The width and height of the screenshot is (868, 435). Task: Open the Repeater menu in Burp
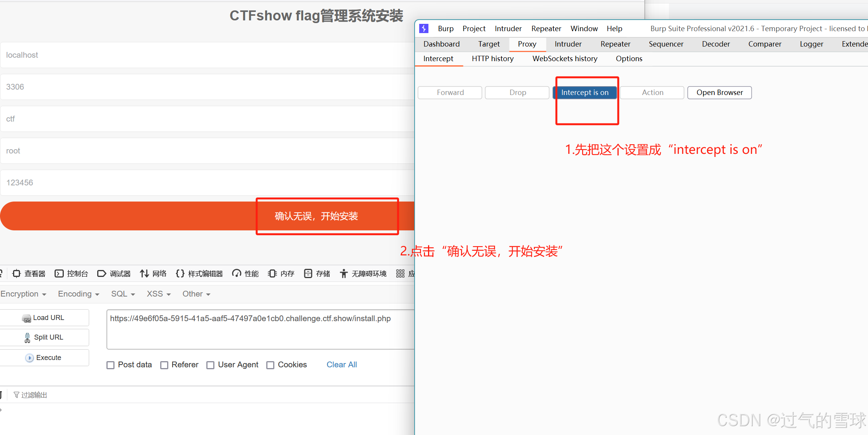546,28
